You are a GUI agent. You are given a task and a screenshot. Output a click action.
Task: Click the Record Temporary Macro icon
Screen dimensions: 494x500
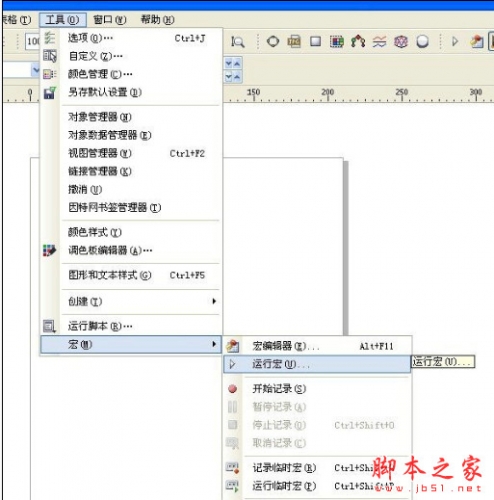click(x=233, y=468)
